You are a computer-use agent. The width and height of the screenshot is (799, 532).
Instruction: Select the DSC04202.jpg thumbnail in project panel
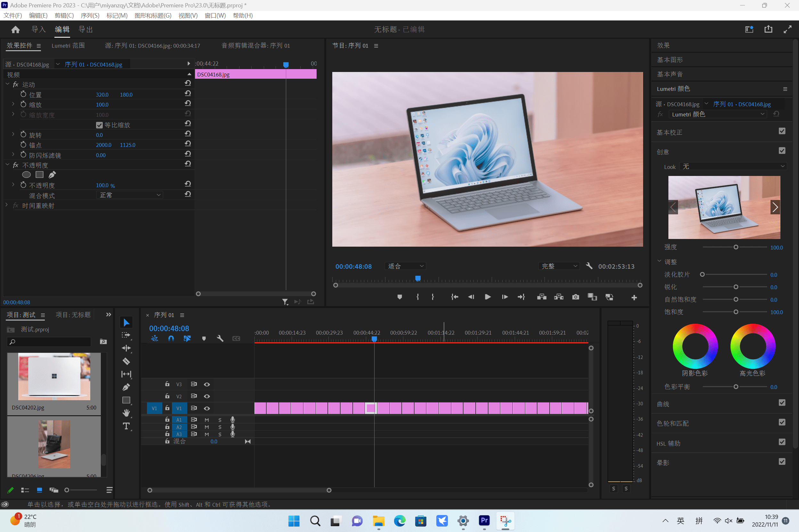(54, 377)
